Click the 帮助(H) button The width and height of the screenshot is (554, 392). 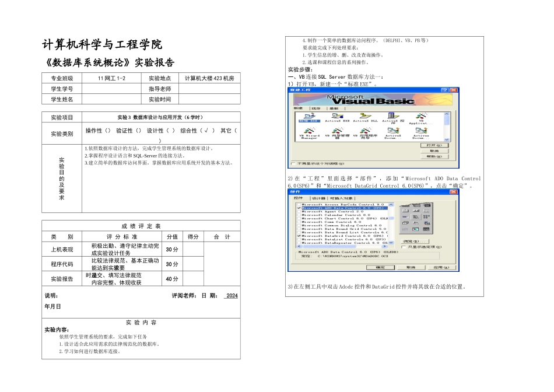[434, 156]
